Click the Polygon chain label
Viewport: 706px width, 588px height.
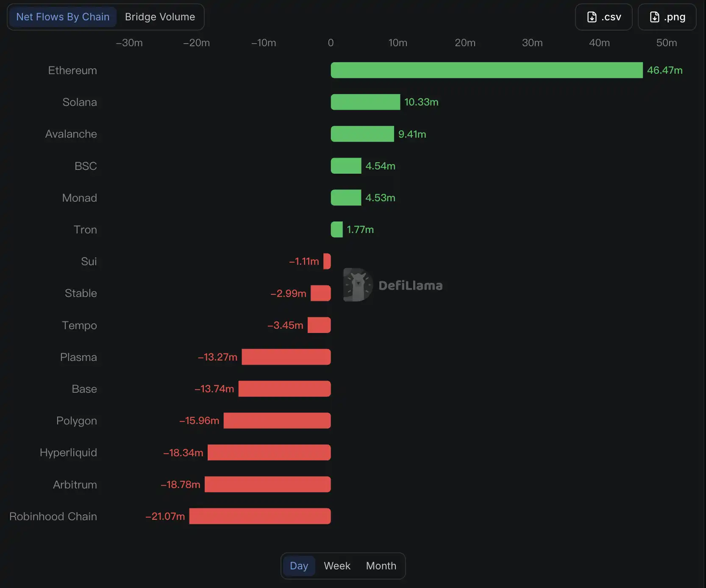pos(77,421)
